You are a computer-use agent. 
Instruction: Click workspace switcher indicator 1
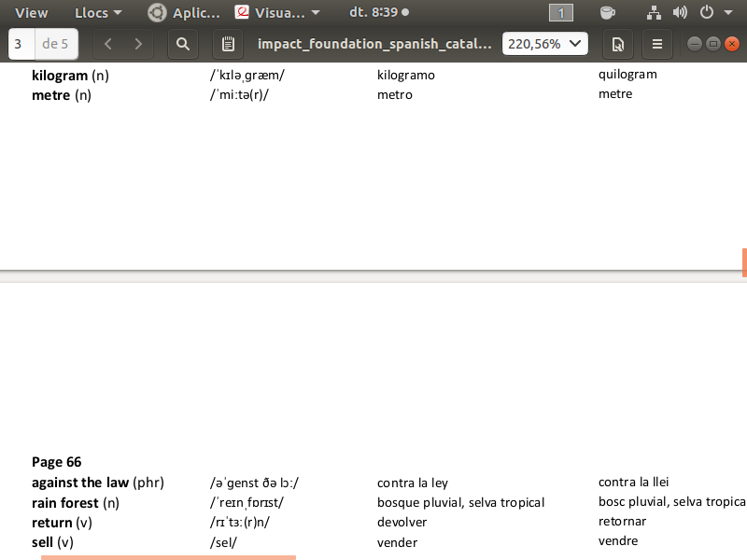click(x=561, y=13)
